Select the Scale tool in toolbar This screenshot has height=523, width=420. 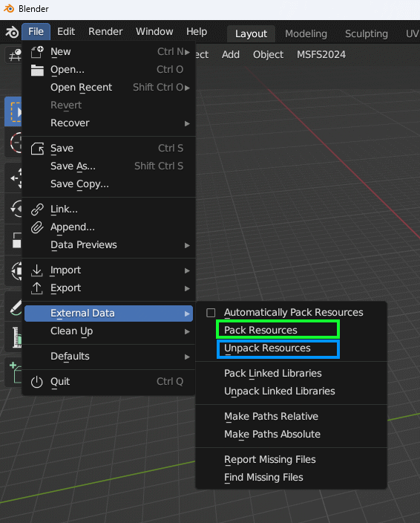point(14,239)
